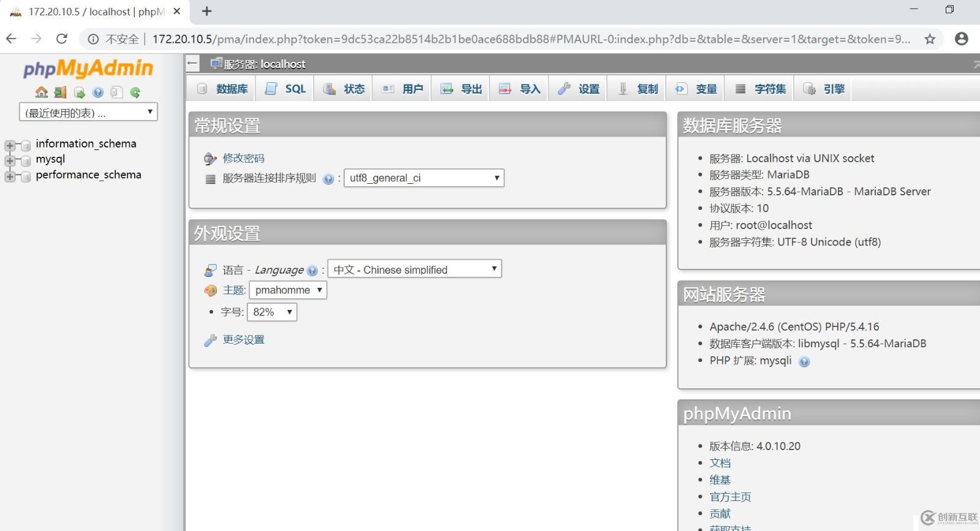Viewport: 980px width, 531px height.
Task: Click the information_schema database cylinder icon
Action: (26, 145)
